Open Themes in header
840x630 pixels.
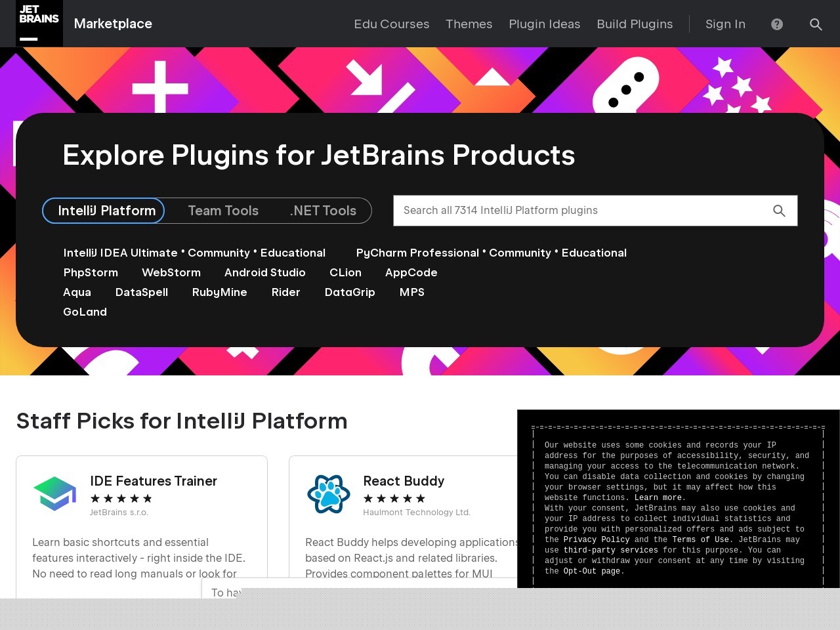pyautogui.click(x=469, y=24)
